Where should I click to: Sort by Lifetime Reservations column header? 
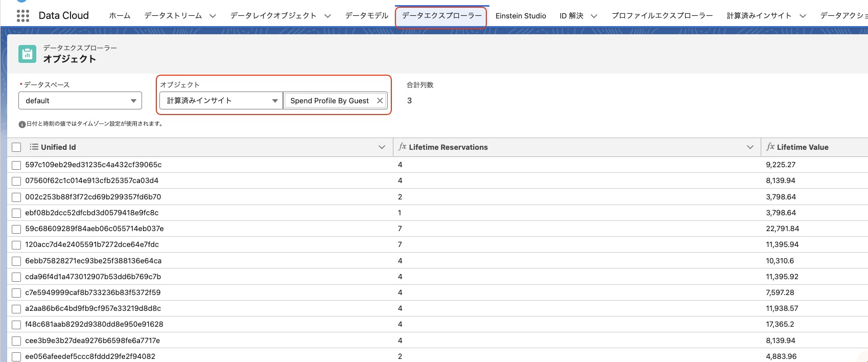pyautogui.click(x=448, y=147)
